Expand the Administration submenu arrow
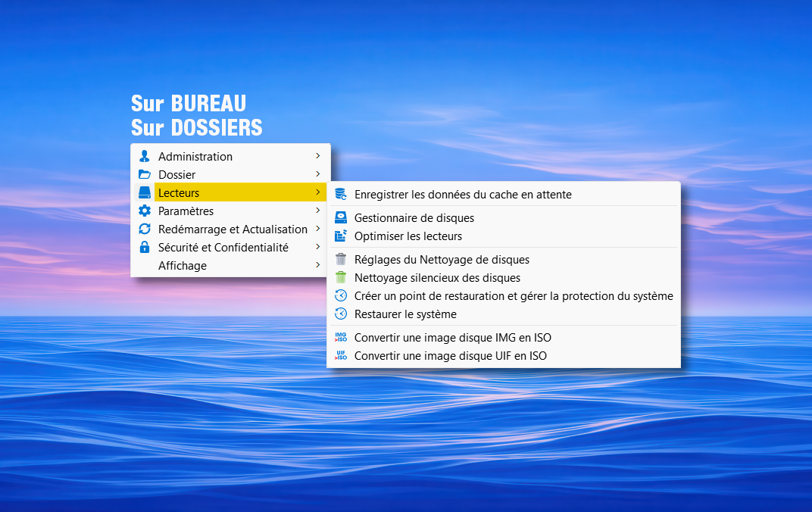 [x=318, y=156]
